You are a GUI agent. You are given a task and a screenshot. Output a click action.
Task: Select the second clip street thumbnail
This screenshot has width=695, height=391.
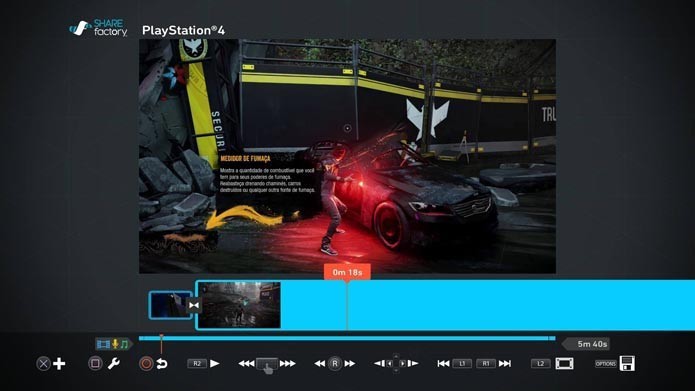click(239, 305)
